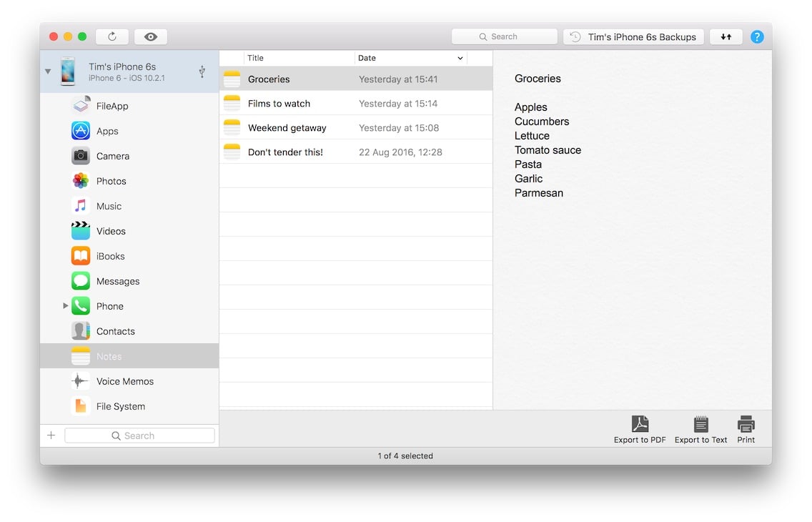Click the Cucumbers line in preview
The width and height of the screenshot is (812, 522).
point(542,122)
